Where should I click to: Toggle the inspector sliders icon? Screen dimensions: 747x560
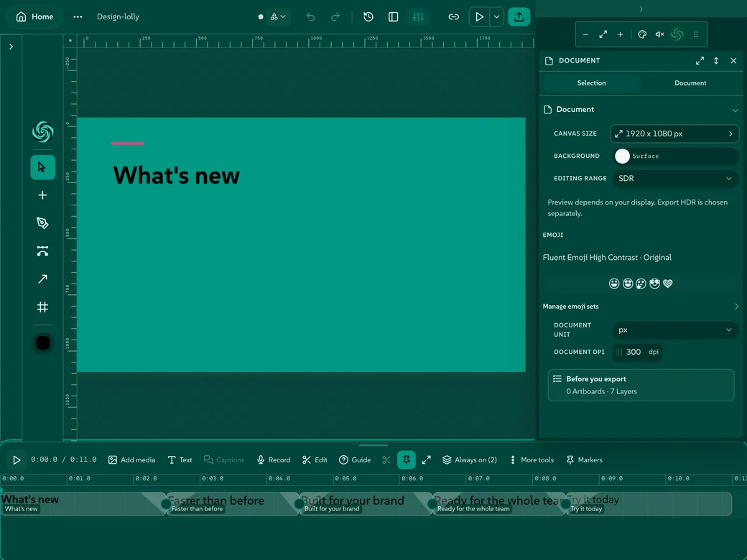[x=418, y=17]
